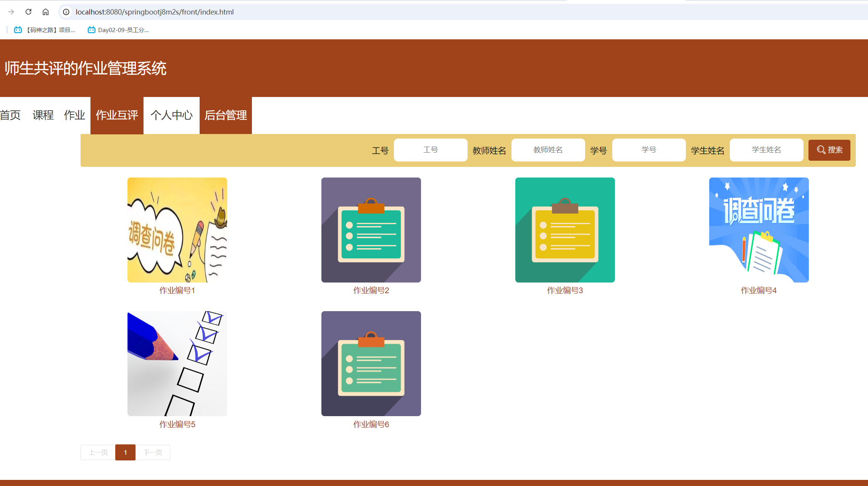Open the 码神之路 bookmark

tap(45, 30)
